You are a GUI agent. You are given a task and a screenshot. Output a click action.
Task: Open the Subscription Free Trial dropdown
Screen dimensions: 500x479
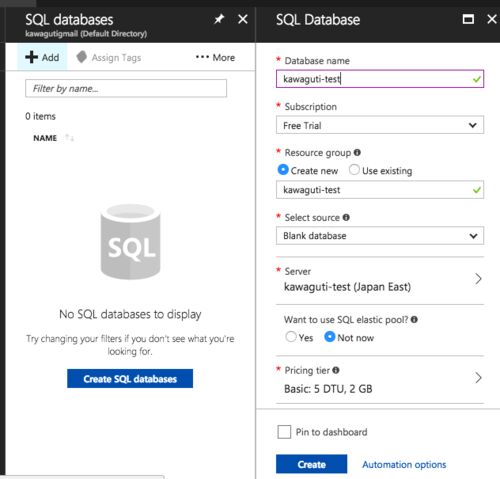coord(380,125)
